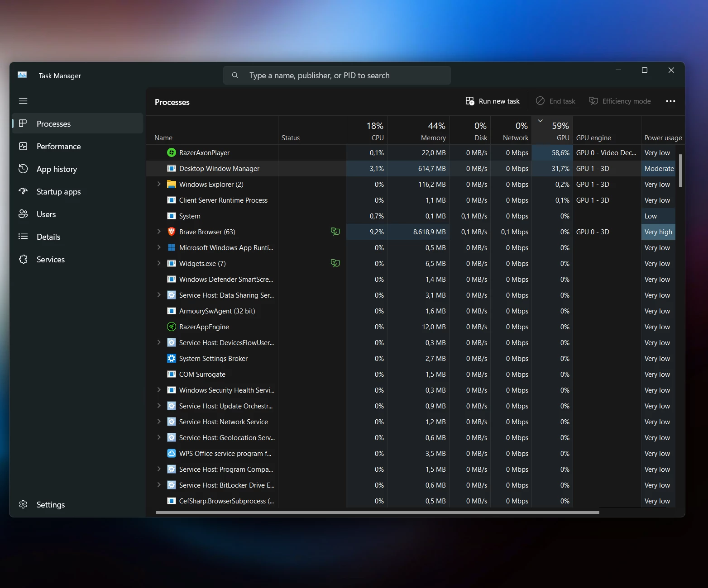The width and height of the screenshot is (708, 588).
Task: Click WPS Office service program icon
Action: point(172,454)
